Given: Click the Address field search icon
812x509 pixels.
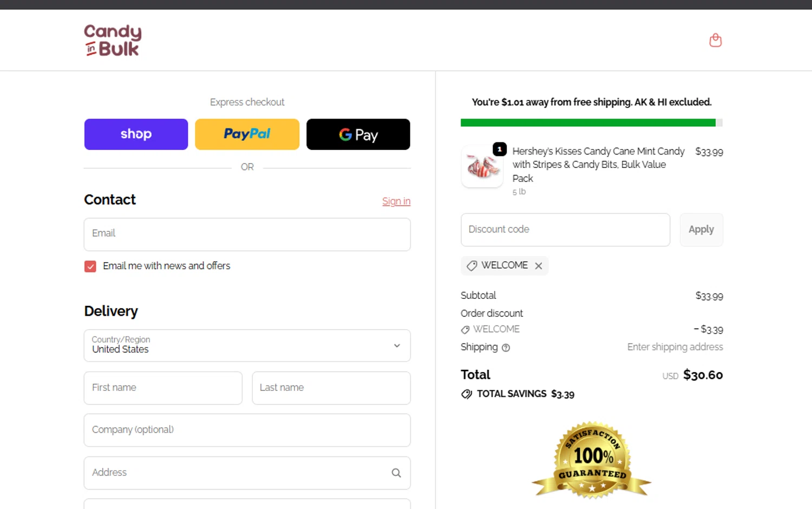Looking at the screenshot, I should (x=396, y=473).
